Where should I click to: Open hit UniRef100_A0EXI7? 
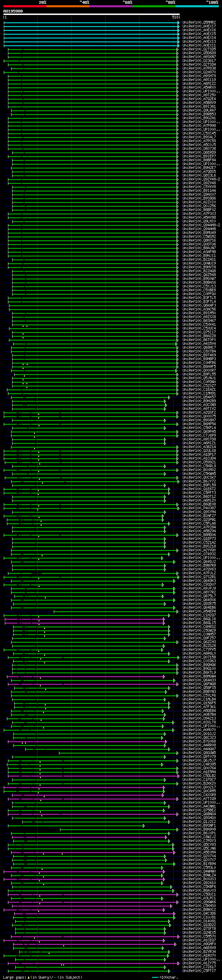199,26
